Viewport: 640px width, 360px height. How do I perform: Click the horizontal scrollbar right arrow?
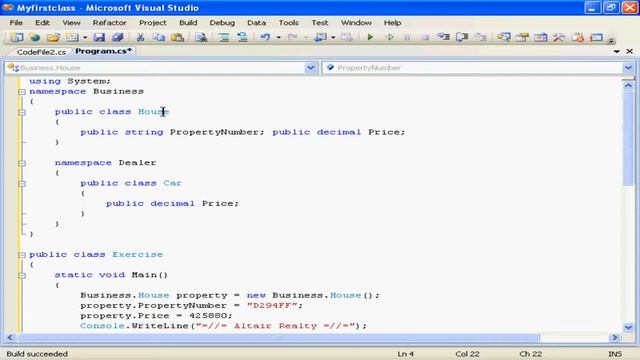[615, 338]
